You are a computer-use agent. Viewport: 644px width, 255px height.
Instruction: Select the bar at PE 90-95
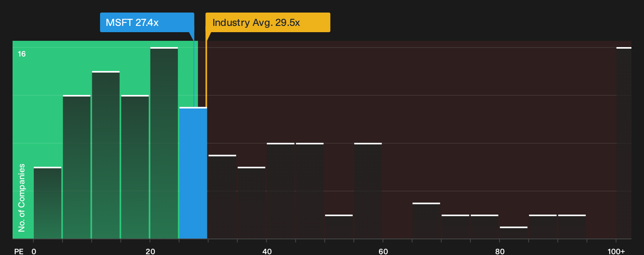(x=572, y=227)
